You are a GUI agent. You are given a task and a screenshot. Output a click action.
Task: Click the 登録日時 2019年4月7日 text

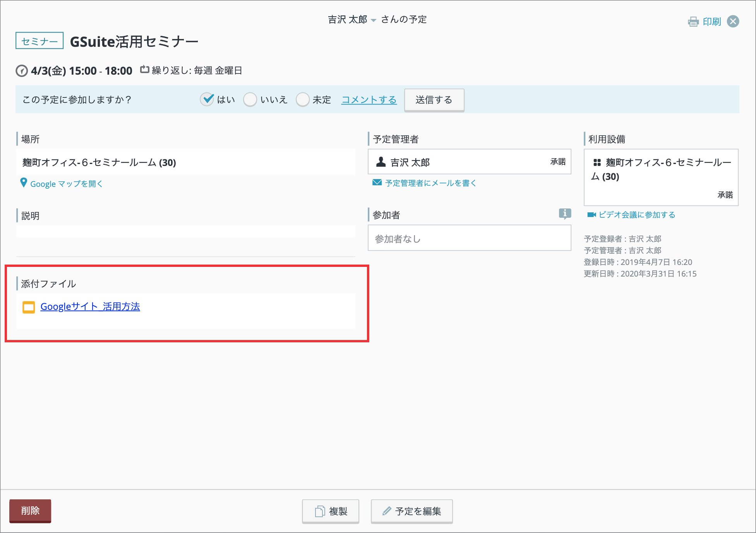pyautogui.click(x=638, y=262)
